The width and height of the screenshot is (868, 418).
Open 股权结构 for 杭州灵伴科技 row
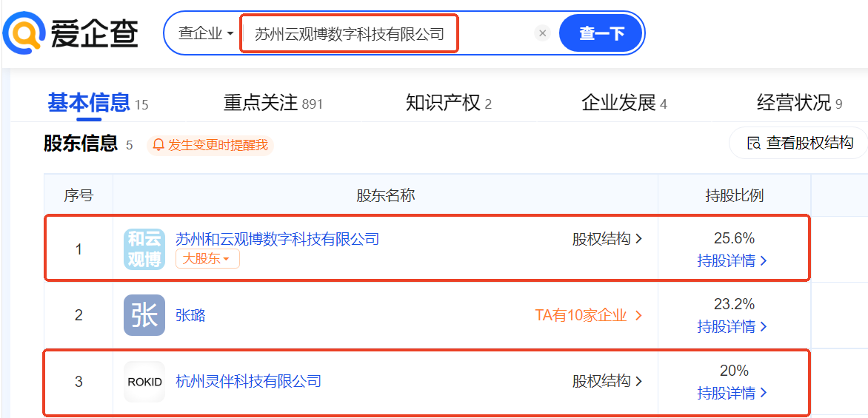coord(607,382)
